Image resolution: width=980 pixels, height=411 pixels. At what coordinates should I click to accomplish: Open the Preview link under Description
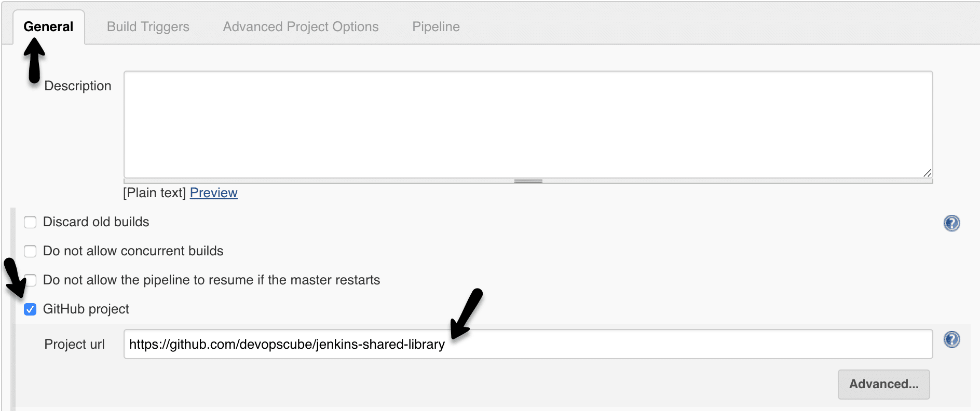(213, 193)
